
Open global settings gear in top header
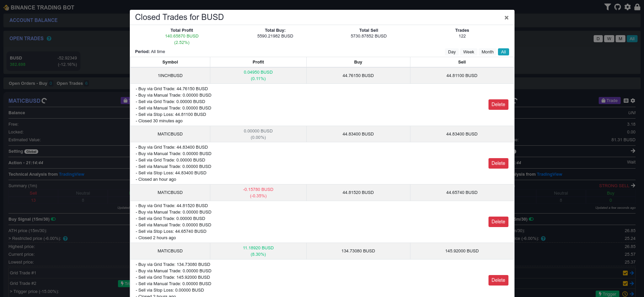[627, 7]
